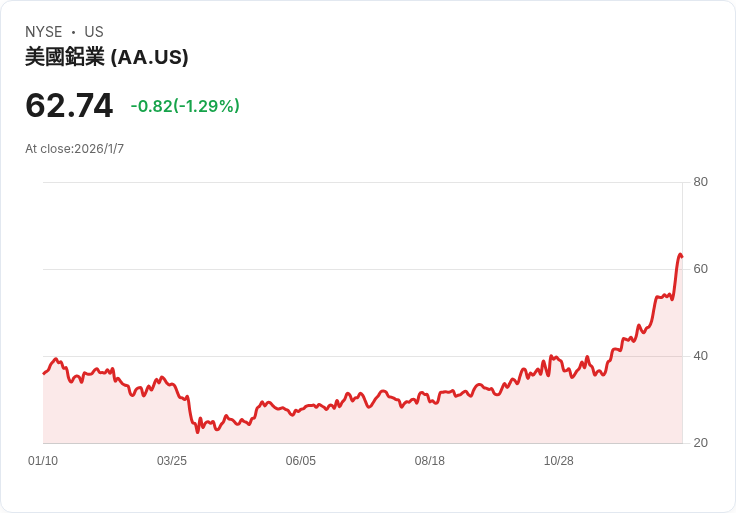Image resolution: width=736 pixels, height=513 pixels.
Task: Click the 20 label on price axis
Action: (701, 443)
